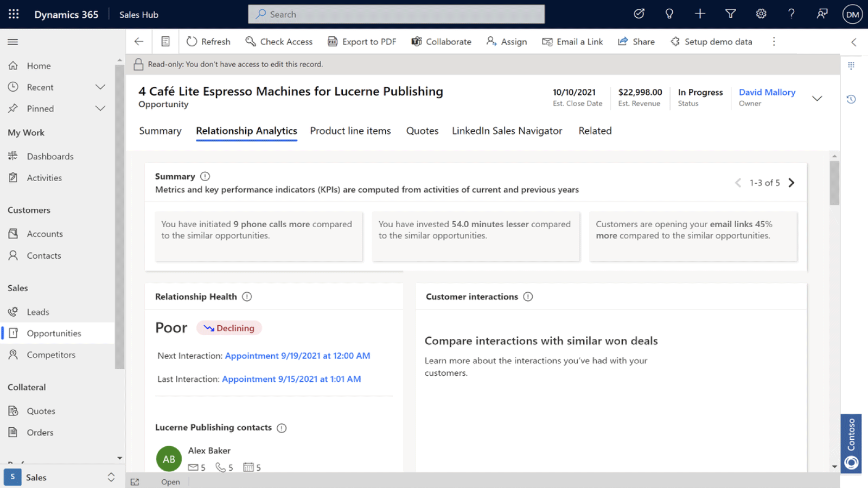Open the quick create plus icon

click(700, 14)
